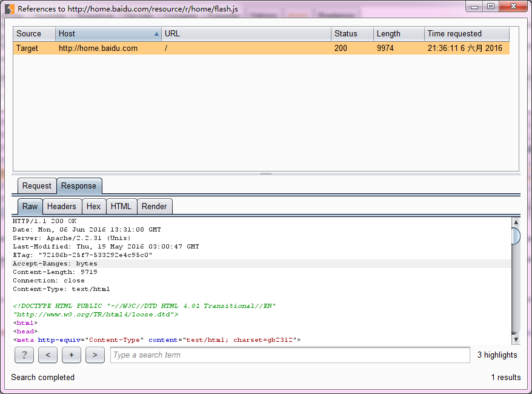Image resolution: width=532 pixels, height=394 pixels.
Task: Sort by Source column header
Action: tap(35, 34)
